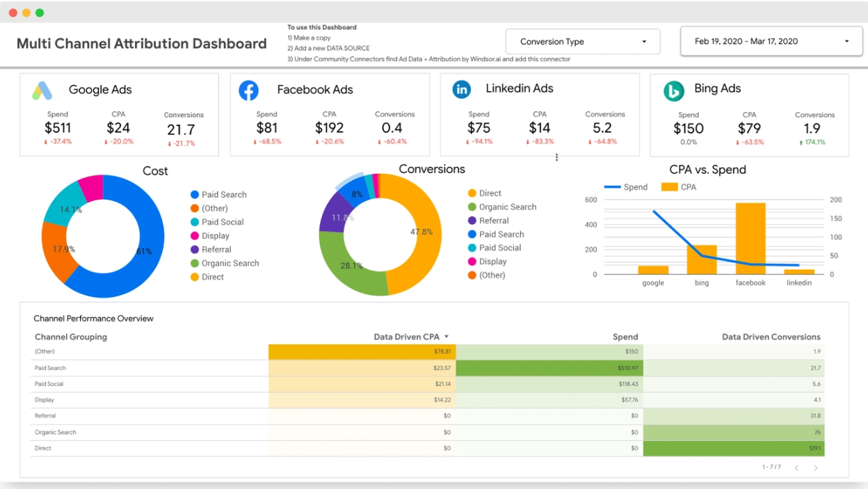This screenshot has width=868, height=489.
Task: Click the Google Ads logo icon
Action: click(42, 90)
